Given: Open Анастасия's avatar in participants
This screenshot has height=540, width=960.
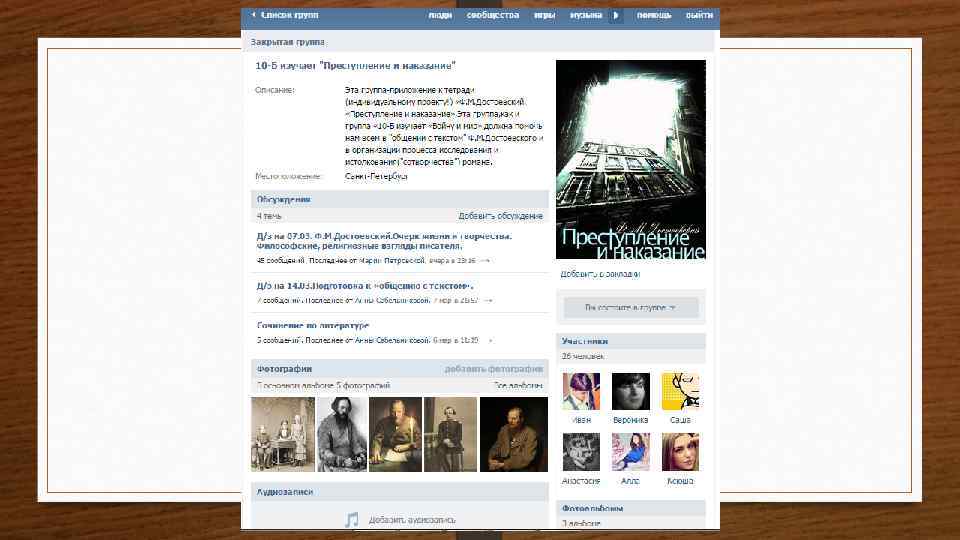Looking at the screenshot, I should click(x=581, y=452).
